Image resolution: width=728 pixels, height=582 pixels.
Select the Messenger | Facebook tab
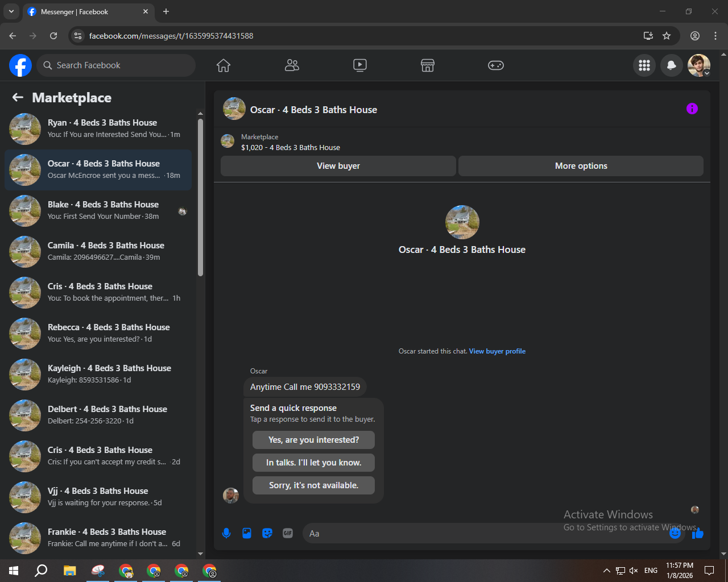point(89,11)
